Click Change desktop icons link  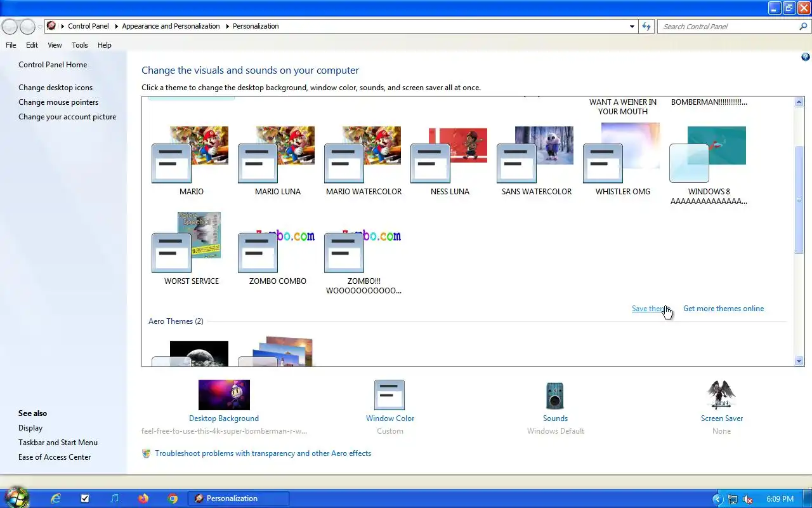pyautogui.click(x=55, y=88)
